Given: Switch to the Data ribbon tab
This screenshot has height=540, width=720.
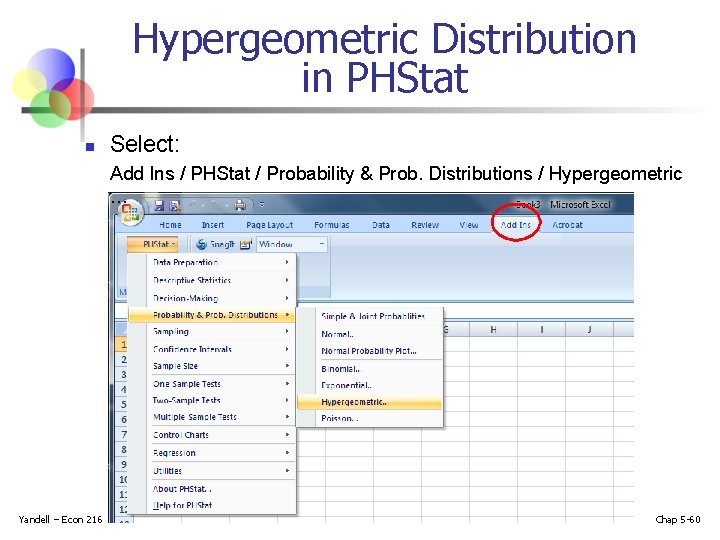Looking at the screenshot, I should (381, 225).
